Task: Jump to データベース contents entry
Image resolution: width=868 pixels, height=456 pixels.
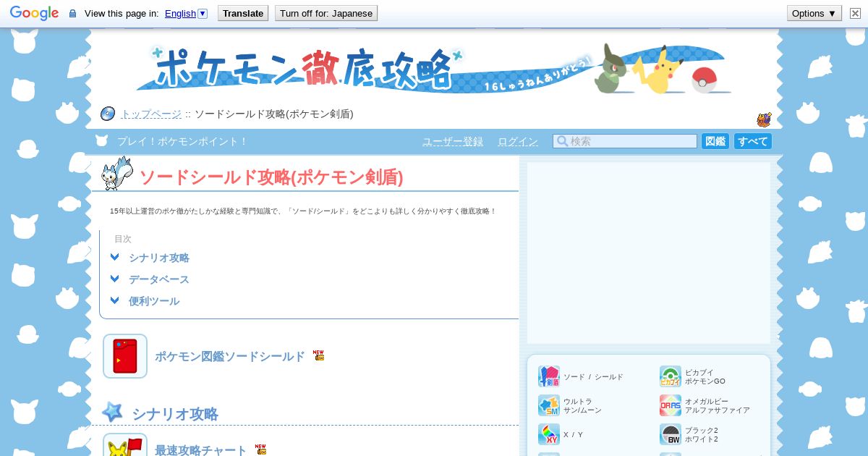Action: coord(159,279)
